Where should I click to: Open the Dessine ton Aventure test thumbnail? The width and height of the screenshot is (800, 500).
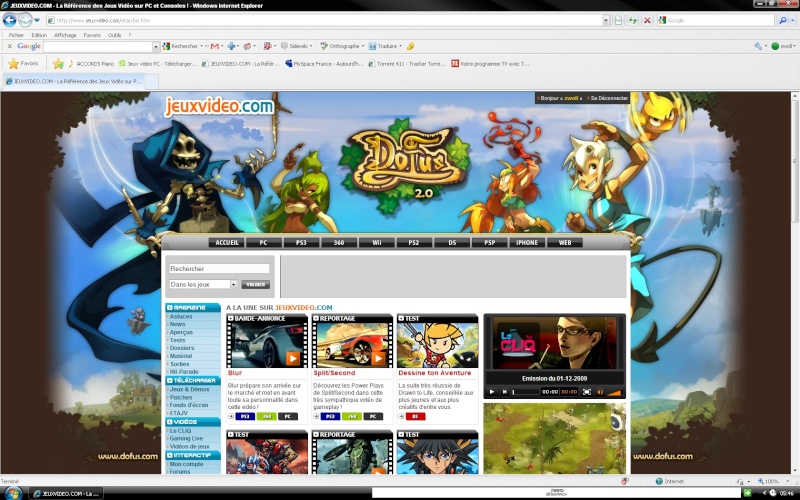point(438,345)
